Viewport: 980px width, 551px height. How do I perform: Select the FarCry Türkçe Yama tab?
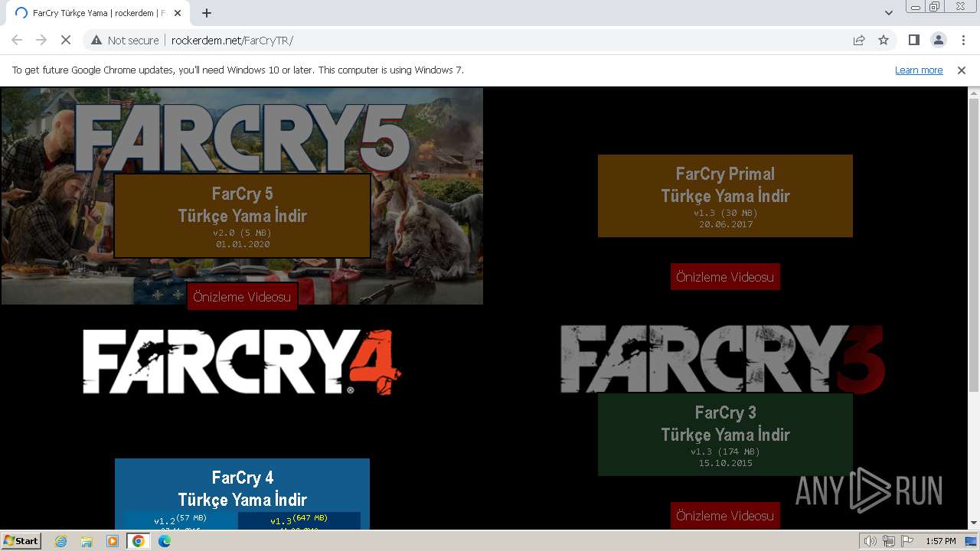click(98, 13)
